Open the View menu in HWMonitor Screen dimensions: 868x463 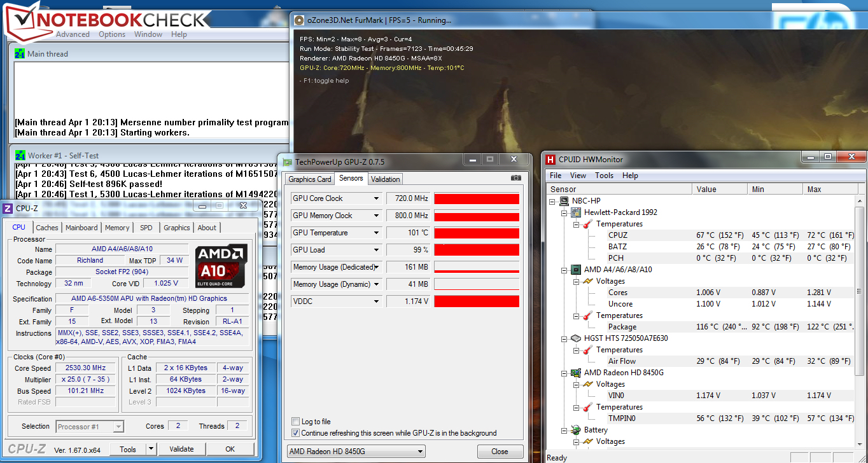coord(578,176)
